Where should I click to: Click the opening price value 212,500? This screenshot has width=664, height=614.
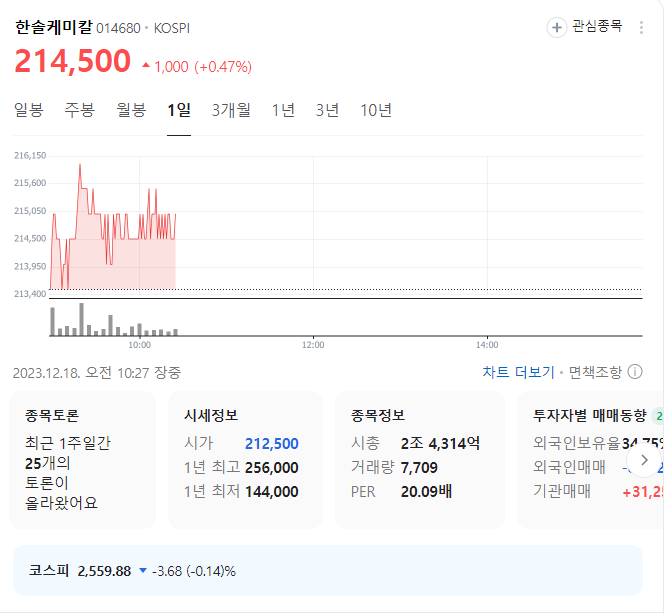point(272,444)
